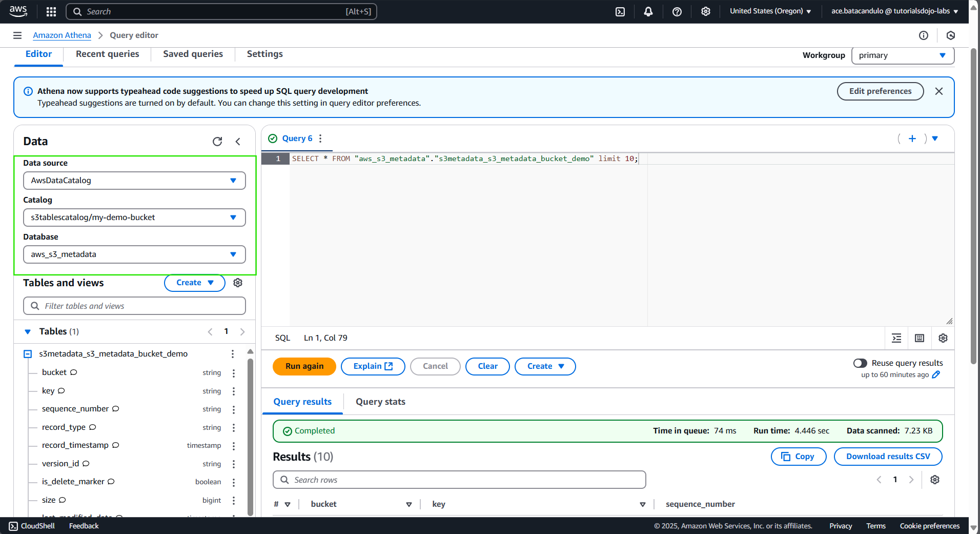Click the Search rows field
The image size is (980, 534).
click(x=459, y=480)
